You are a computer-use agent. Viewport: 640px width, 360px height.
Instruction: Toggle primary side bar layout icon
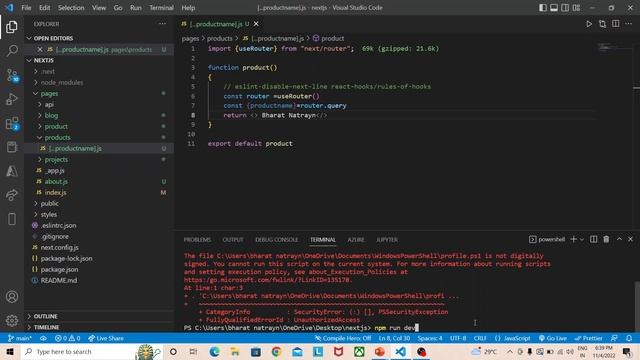click(x=542, y=8)
